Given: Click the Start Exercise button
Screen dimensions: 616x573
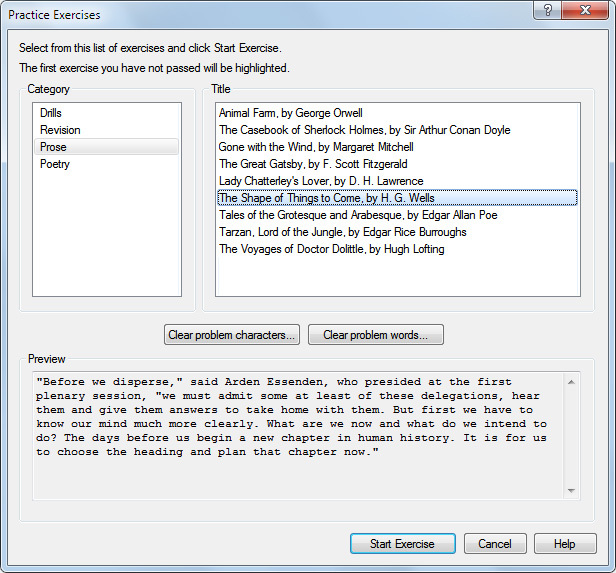Looking at the screenshot, I should click(403, 544).
